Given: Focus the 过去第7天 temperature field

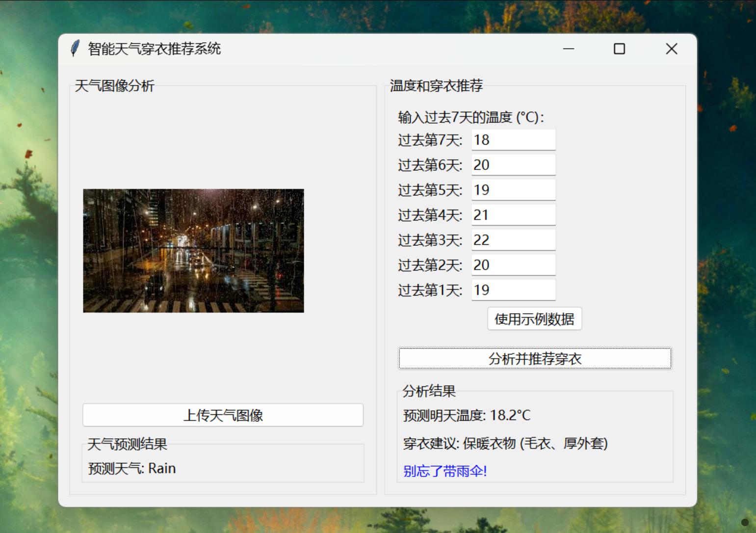Looking at the screenshot, I should [513, 140].
